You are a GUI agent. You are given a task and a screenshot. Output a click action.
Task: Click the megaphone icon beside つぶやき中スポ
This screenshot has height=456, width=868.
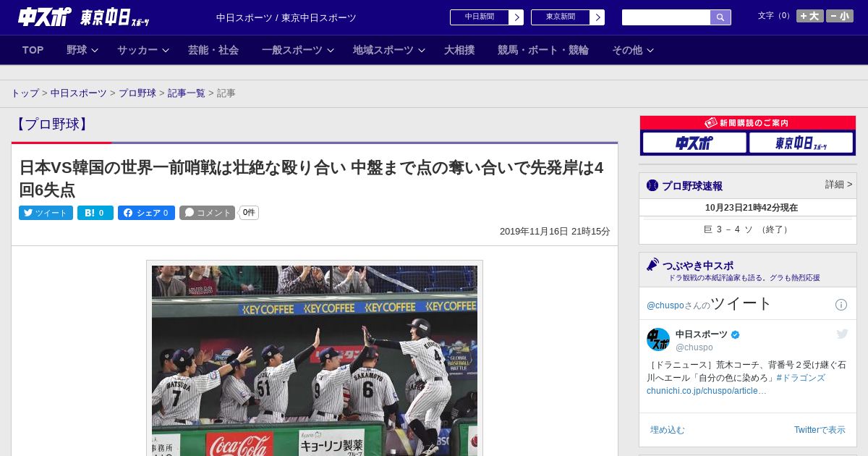[x=653, y=265]
